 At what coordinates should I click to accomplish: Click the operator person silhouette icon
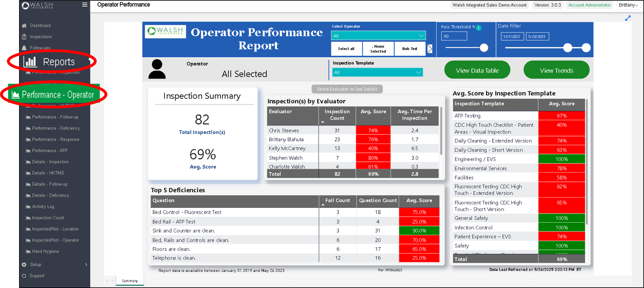click(157, 69)
